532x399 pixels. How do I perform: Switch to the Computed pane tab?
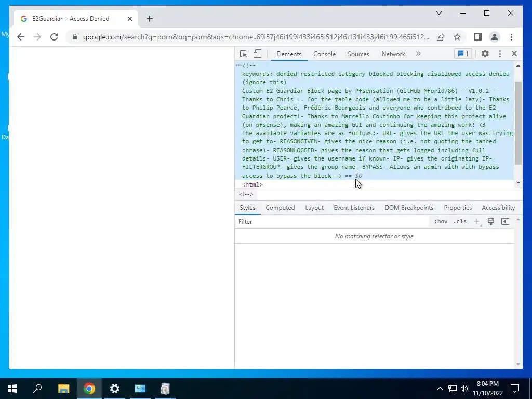click(x=280, y=208)
